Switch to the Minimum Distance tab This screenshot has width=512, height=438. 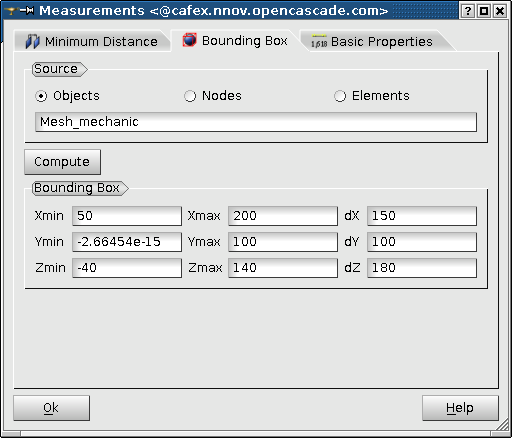pos(91,42)
